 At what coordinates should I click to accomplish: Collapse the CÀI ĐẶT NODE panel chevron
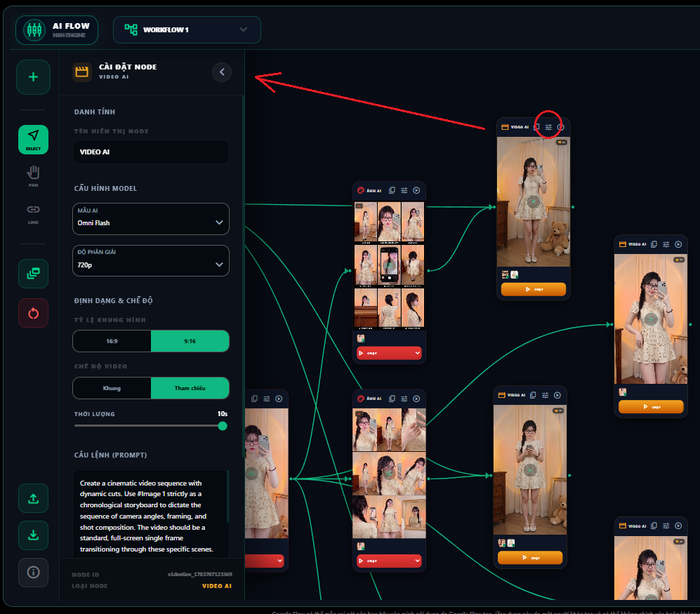pyautogui.click(x=222, y=72)
